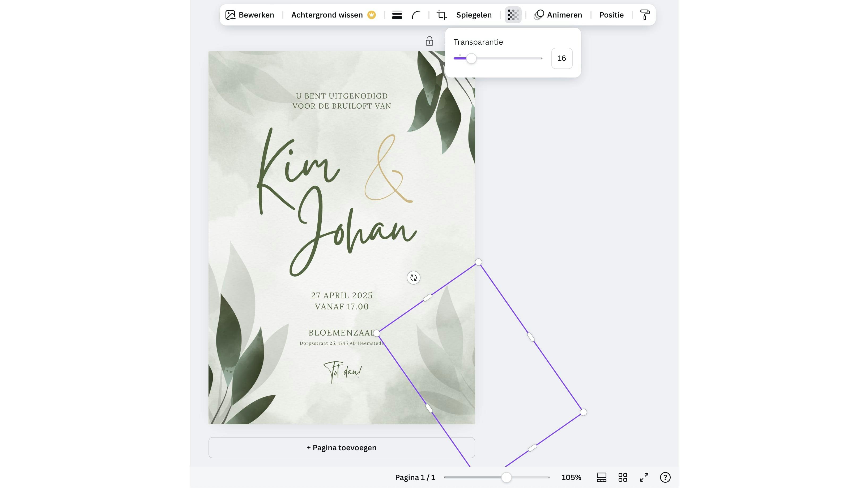Screen dimensions: 868x488
Task: Toggle the lock icon above the page
Action: pyautogui.click(x=429, y=41)
